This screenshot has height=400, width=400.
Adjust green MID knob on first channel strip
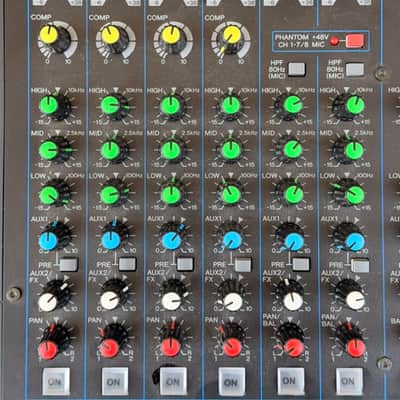(x=49, y=151)
